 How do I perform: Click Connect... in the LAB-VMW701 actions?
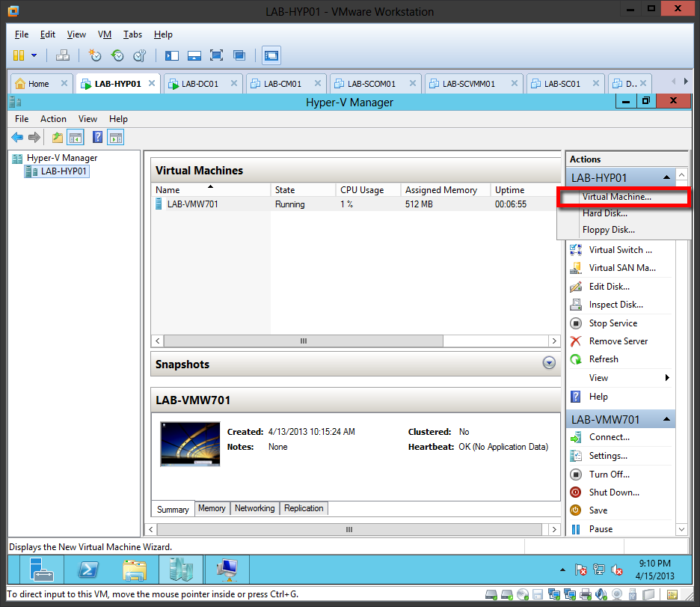point(609,437)
